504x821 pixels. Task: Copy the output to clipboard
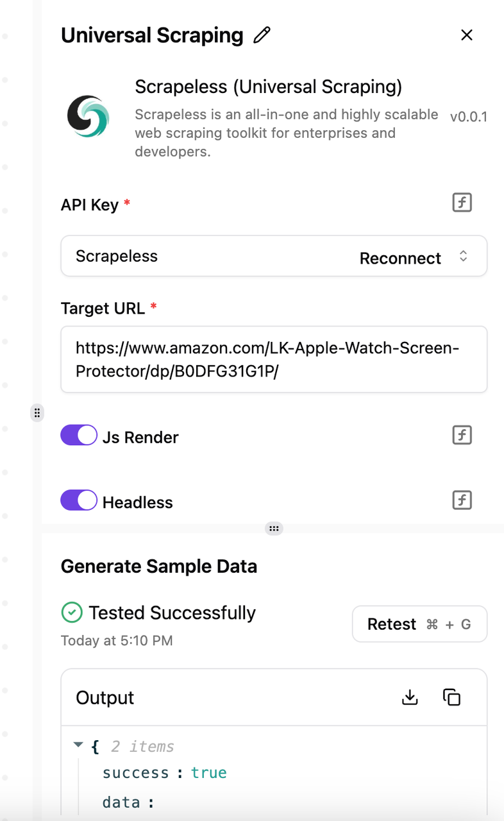point(452,697)
